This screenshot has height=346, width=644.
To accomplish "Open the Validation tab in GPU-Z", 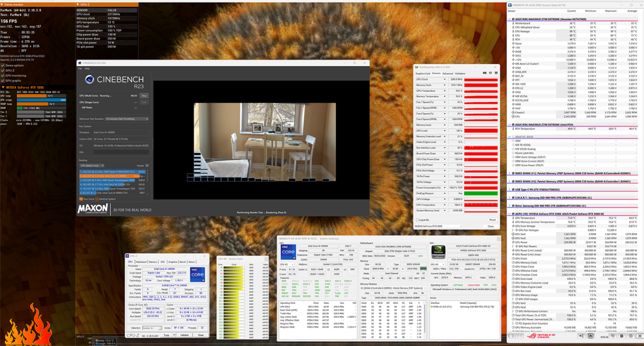I will click(460, 74).
